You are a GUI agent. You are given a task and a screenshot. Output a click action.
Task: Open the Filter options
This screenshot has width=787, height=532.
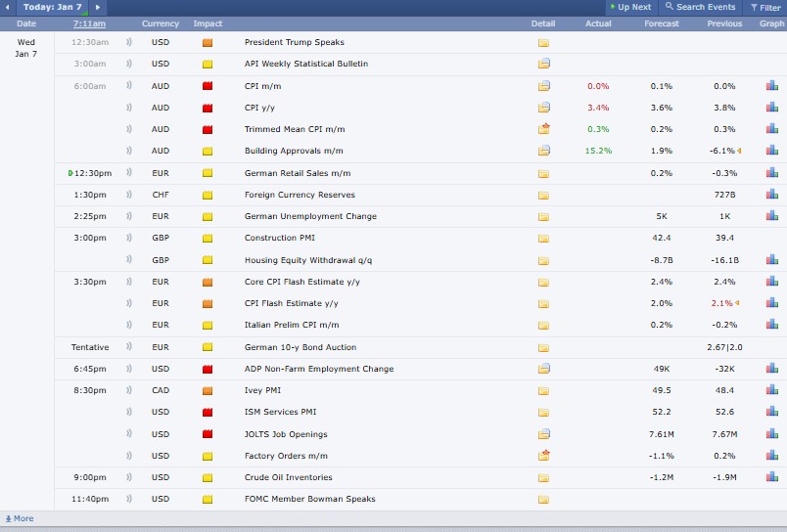764,7
